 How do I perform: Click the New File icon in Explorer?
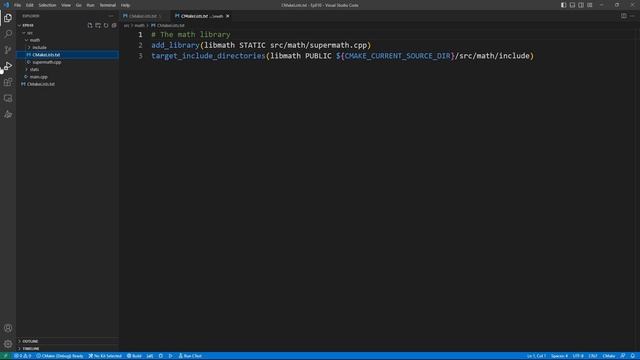90,25
